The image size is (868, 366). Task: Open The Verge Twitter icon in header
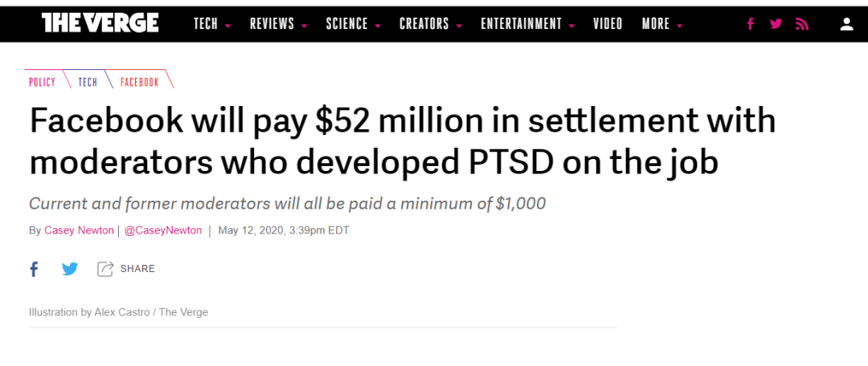click(x=776, y=24)
